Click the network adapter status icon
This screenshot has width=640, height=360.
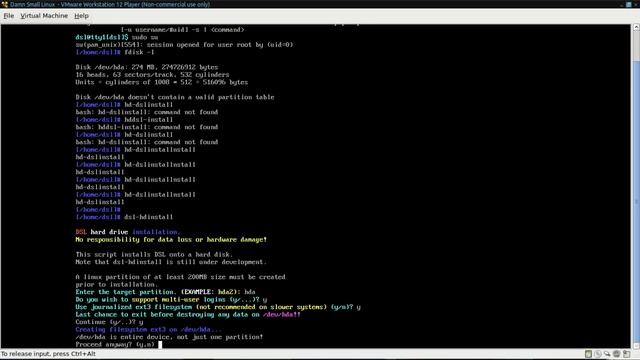(x=607, y=354)
